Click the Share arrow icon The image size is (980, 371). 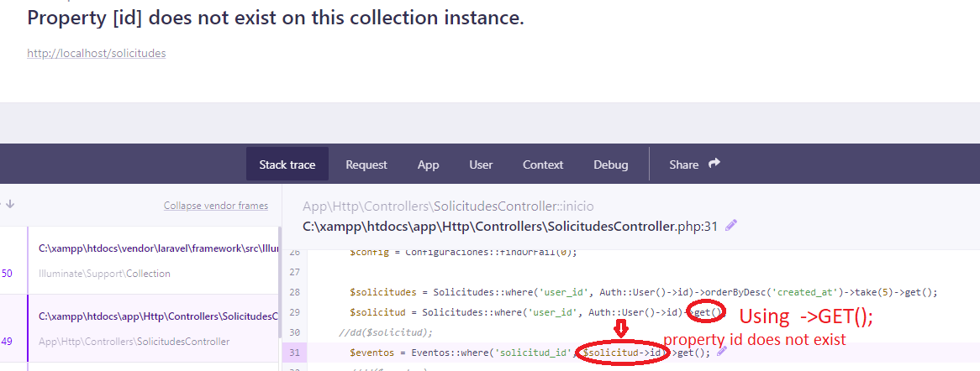714,164
